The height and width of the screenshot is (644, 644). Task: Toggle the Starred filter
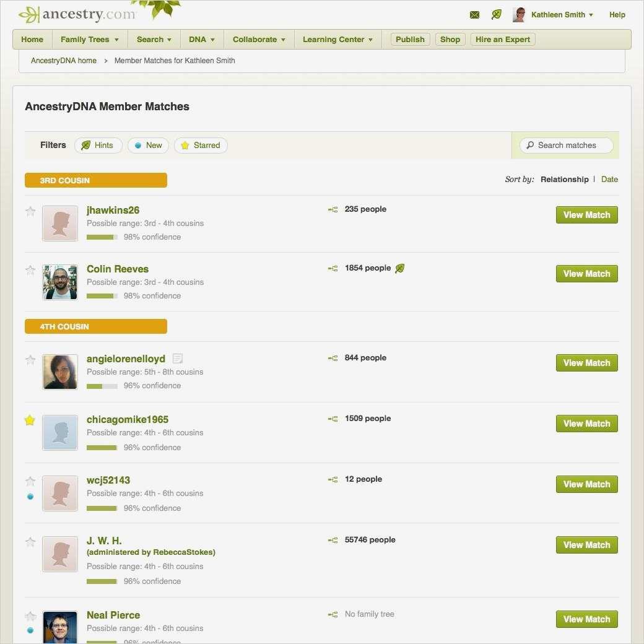[201, 146]
